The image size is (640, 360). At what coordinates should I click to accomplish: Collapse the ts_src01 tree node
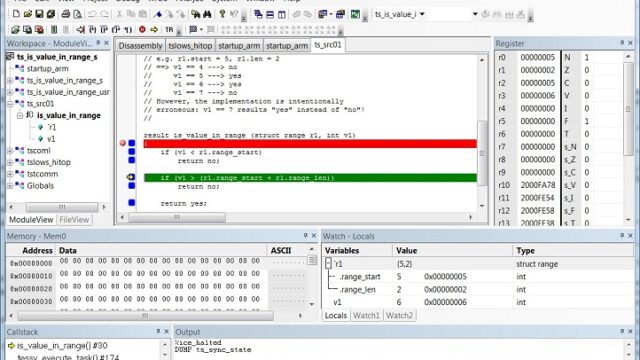coord(10,104)
